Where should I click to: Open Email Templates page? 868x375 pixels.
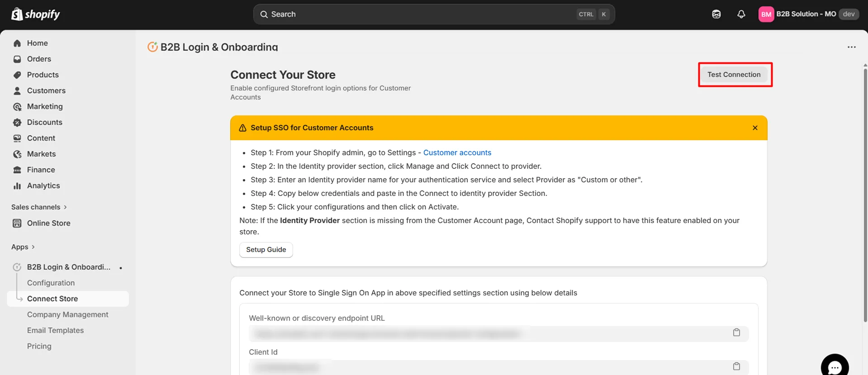coord(55,331)
